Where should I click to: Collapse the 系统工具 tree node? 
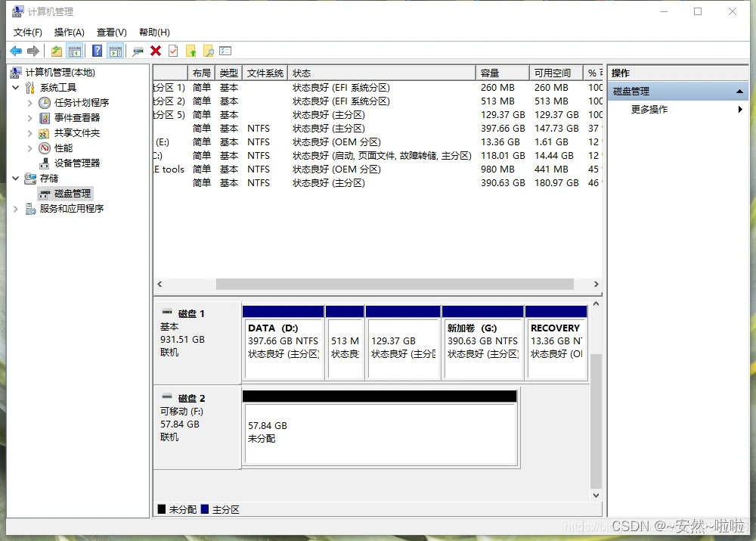[x=15, y=87]
